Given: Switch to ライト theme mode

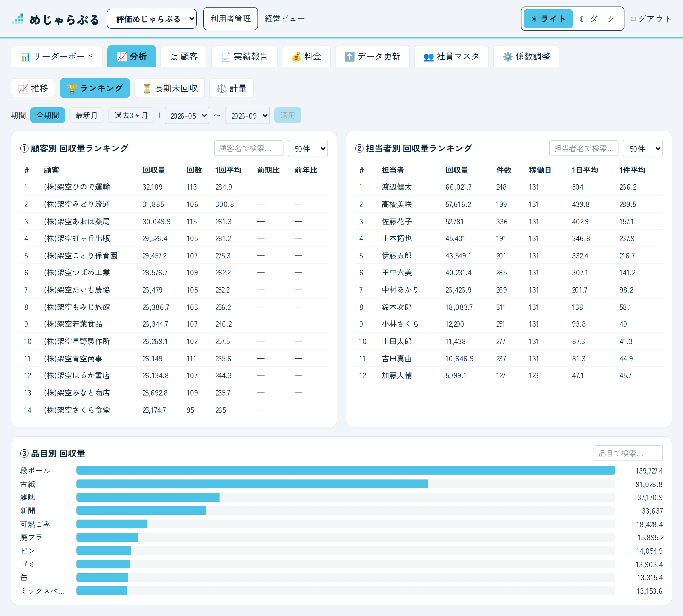Looking at the screenshot, I should click(x=548, y=19).
